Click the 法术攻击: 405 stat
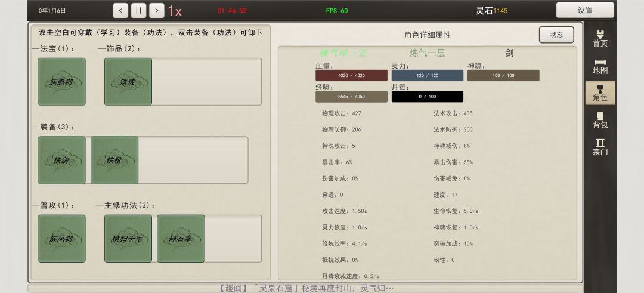 [453, 113]
